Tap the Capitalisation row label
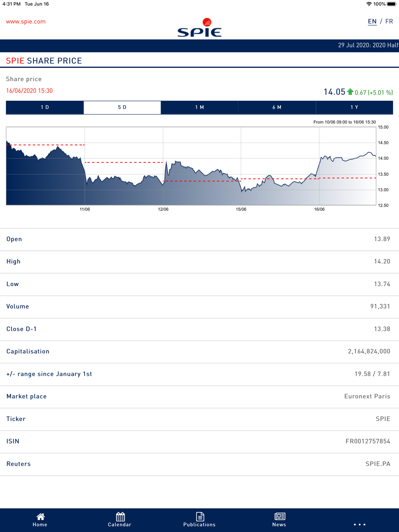The height and width of the screenshot is (532, 399). [28, 351]
